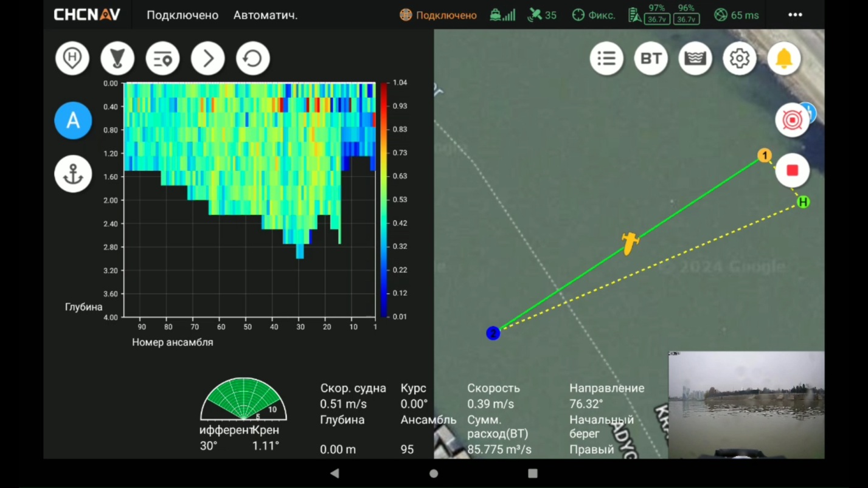Select the anchor hold position icon

[x=72, y=174]
